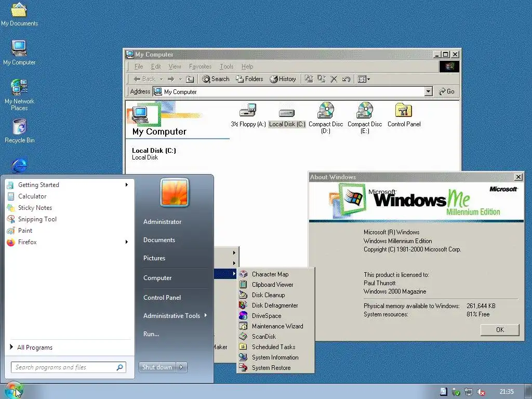Open the View menu

click(x=175, y=66)
